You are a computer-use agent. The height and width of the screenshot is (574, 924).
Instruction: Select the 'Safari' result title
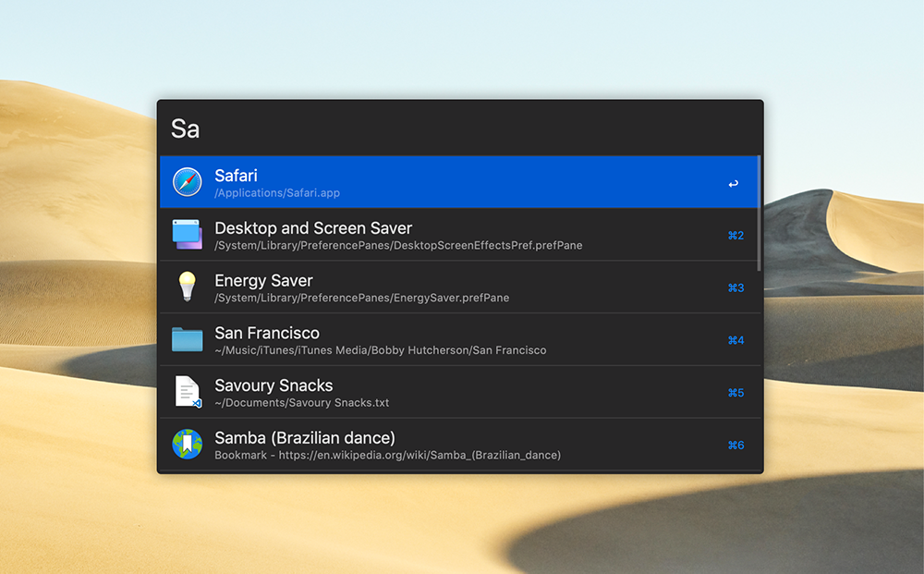(x=236, y=176)
